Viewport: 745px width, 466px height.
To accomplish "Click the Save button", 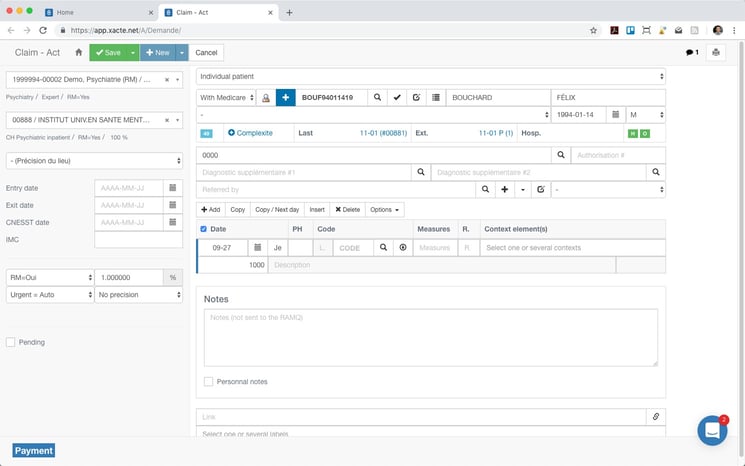I will coord(108,52).
